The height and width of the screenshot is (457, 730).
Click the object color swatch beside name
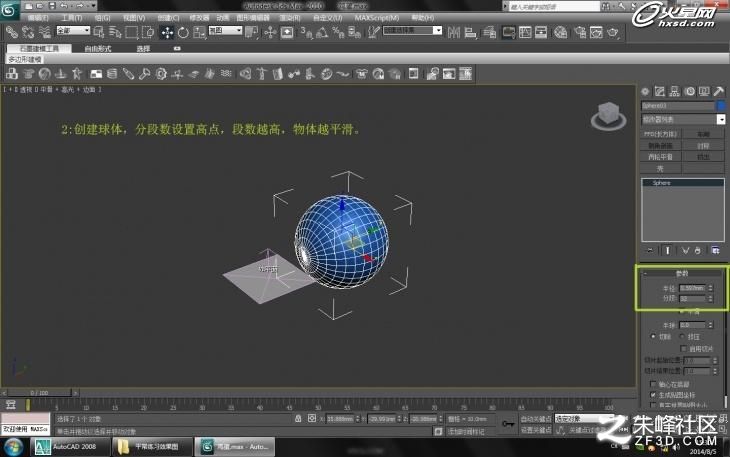click(721, 106)
